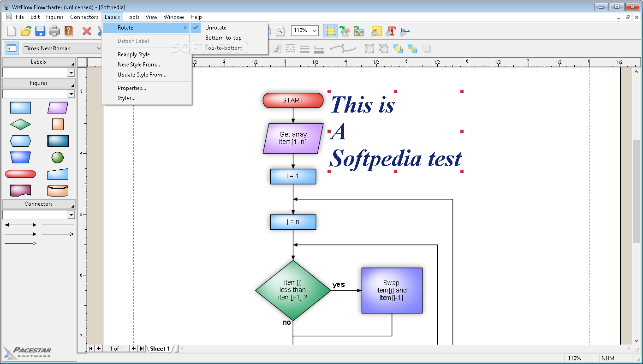Go to last page navigation button
Image resolution: width=643 pixels, height=364 pixels.
click(141, 348)
